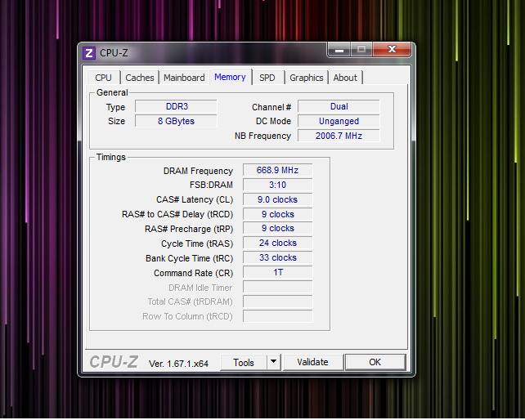The width and height of the screenshot is (525, 420).
Task: Click the Ver. 1.67.1.x64 version text
Action: coord(178,364)
